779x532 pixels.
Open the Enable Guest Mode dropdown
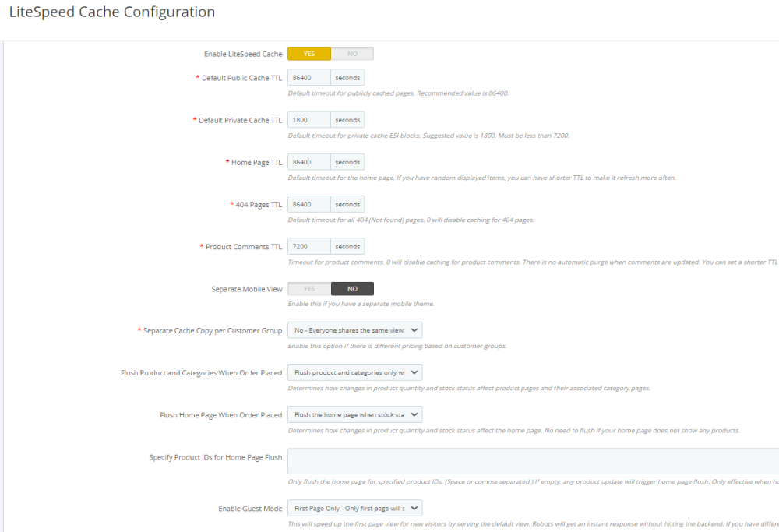coord(354,509)
